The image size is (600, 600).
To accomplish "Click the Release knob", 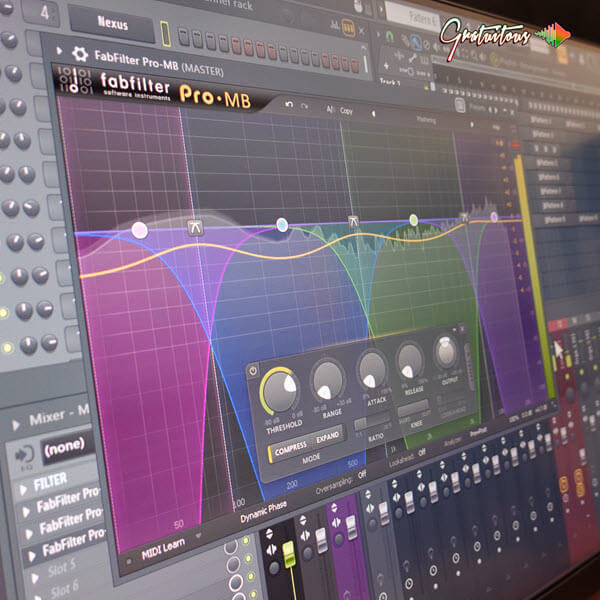I will pyautogui.click(x=410, y=361).
